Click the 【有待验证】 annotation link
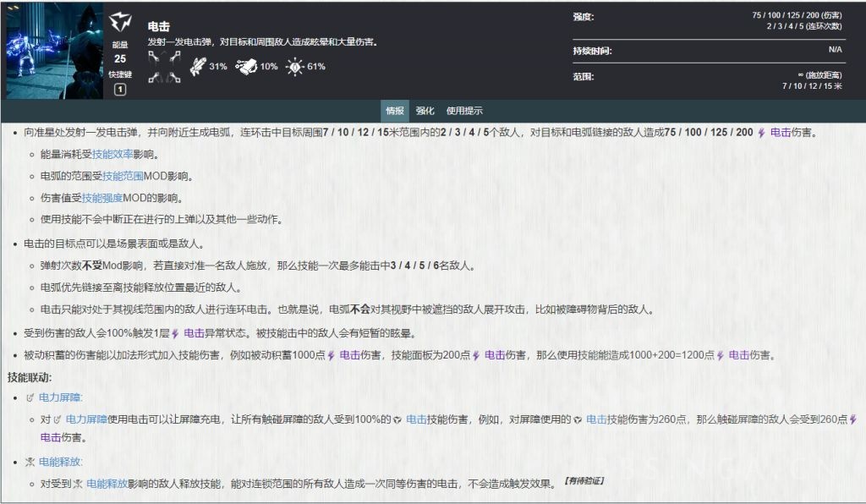Viewport: 866px width, 504px height. (x=585, y=479)
